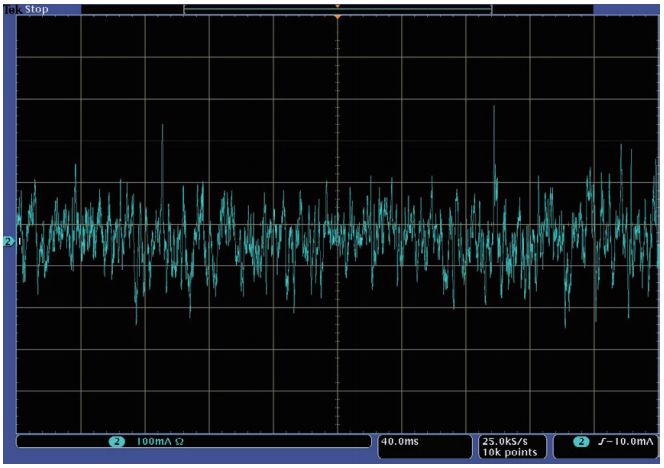Click the rising edge trigger slope icon

click(x=602, y=442)
